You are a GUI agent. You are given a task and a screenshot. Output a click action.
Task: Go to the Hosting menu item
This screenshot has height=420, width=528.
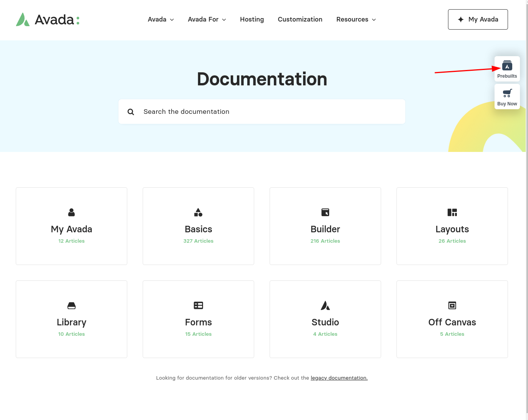[x=252, y=20]
